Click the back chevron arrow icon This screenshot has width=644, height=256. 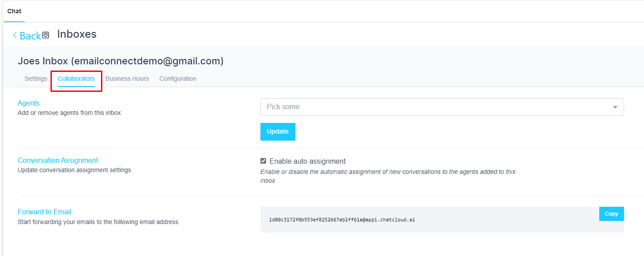click(x=15, y=35)
